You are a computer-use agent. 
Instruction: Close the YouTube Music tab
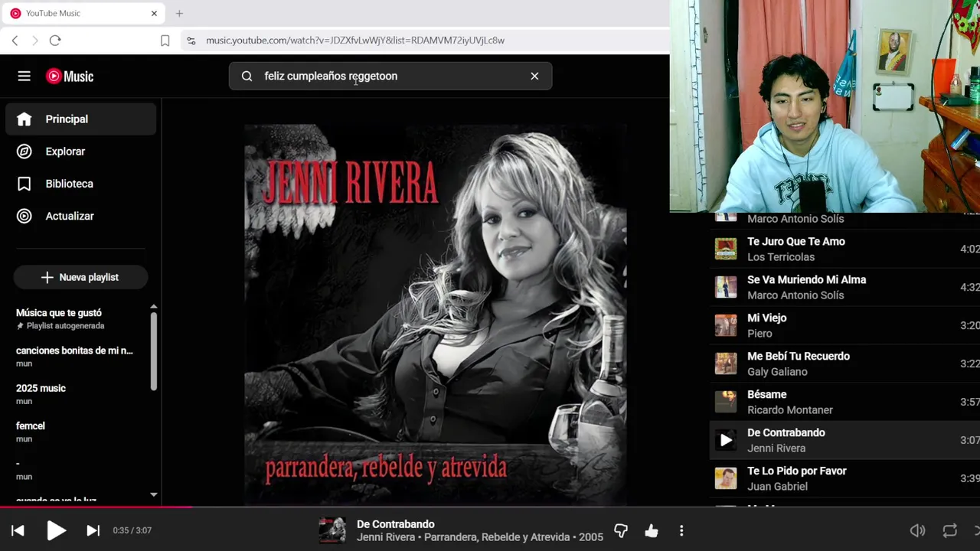(x=154, y=13)
